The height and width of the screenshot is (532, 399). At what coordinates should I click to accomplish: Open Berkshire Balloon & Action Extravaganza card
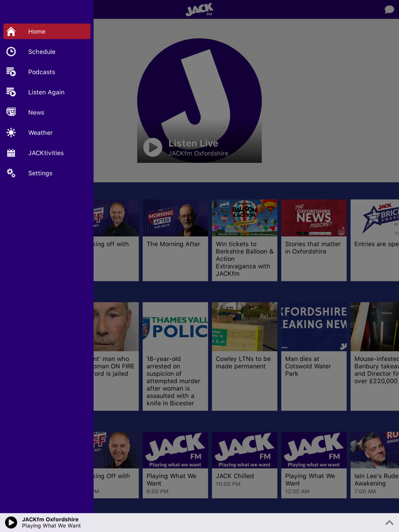[x=245, y=240]
